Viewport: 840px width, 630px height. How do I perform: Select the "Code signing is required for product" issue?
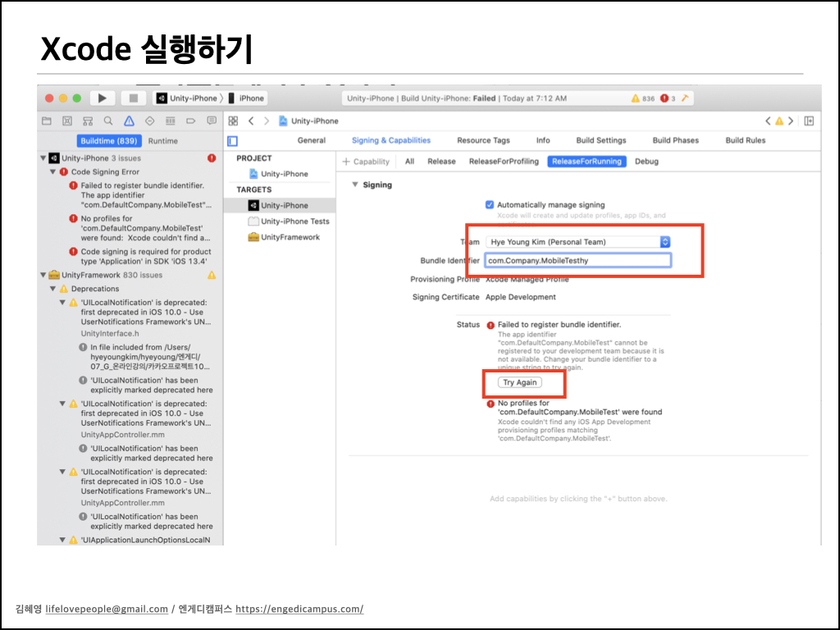click(140, 256)
